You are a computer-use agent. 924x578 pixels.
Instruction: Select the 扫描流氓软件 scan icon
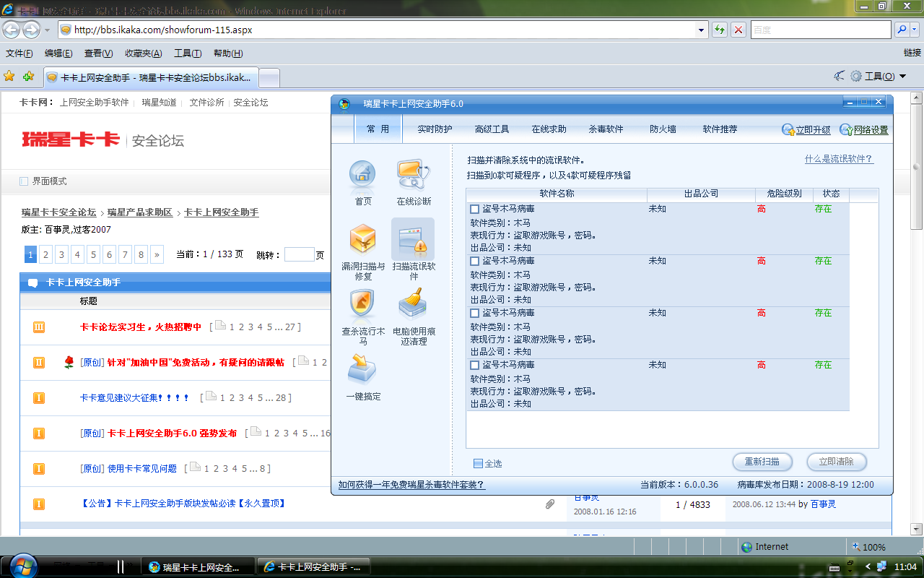414,240
